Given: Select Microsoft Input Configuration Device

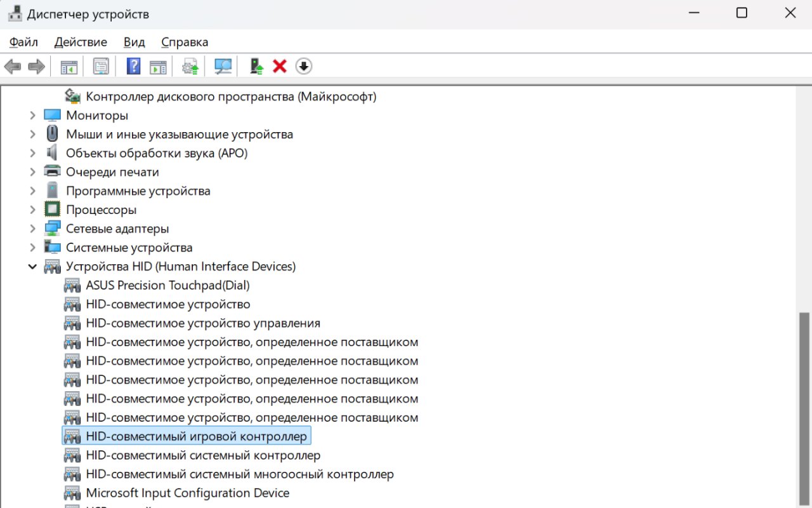Looking at the screenshot, I should 187,493.
